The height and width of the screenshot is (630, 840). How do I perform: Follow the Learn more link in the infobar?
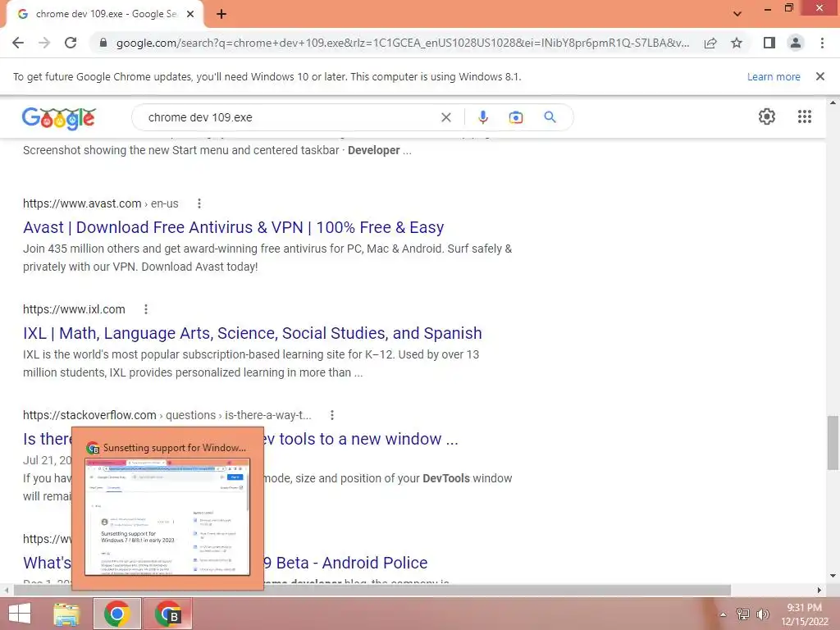click(774, 76)
